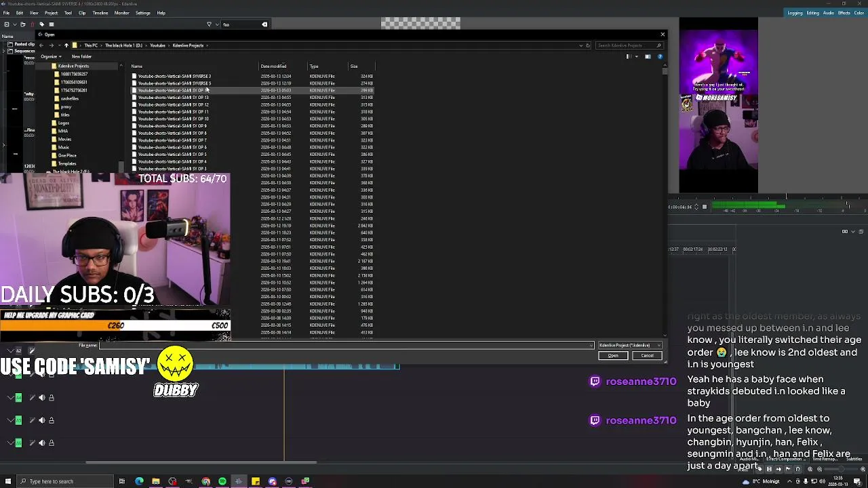Select the file ending in SY OP 13
Image resolution: width=868 pixels, height=488 pixels.
point(173,98)
